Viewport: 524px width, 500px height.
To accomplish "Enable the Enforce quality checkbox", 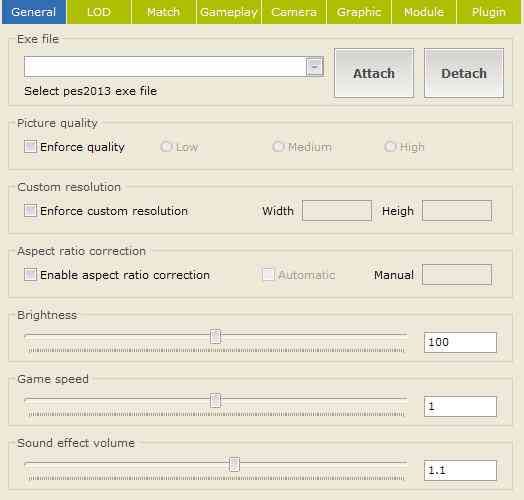I will tap(30, 146).
